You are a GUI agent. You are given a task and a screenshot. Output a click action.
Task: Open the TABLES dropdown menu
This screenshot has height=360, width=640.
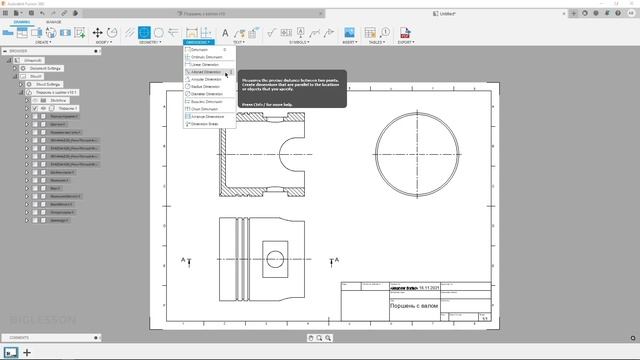tap(377, 42)
